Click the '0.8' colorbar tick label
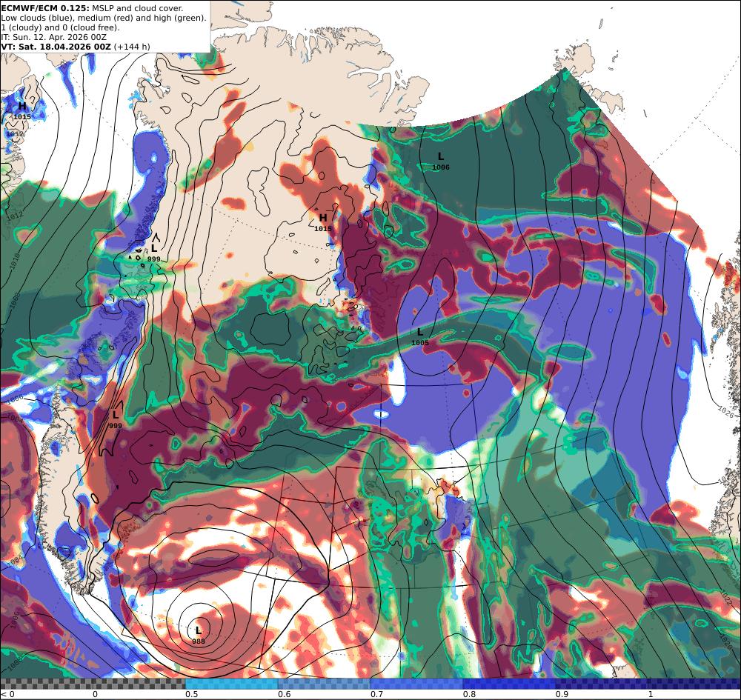This screenshot has height=700, width=741. tap(469, 694)
